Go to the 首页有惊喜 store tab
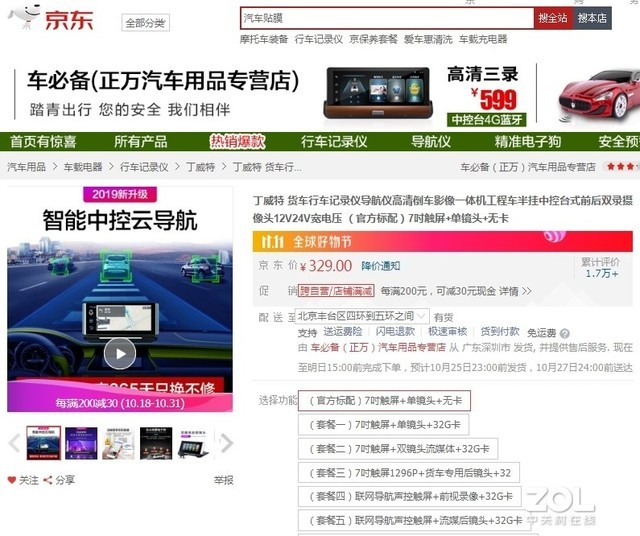640x536 pixels. pyautogui.click(x=43, y=142)
